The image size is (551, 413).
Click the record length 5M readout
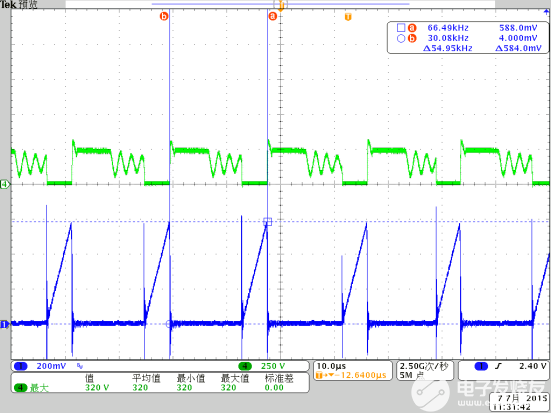coord(411,375)
